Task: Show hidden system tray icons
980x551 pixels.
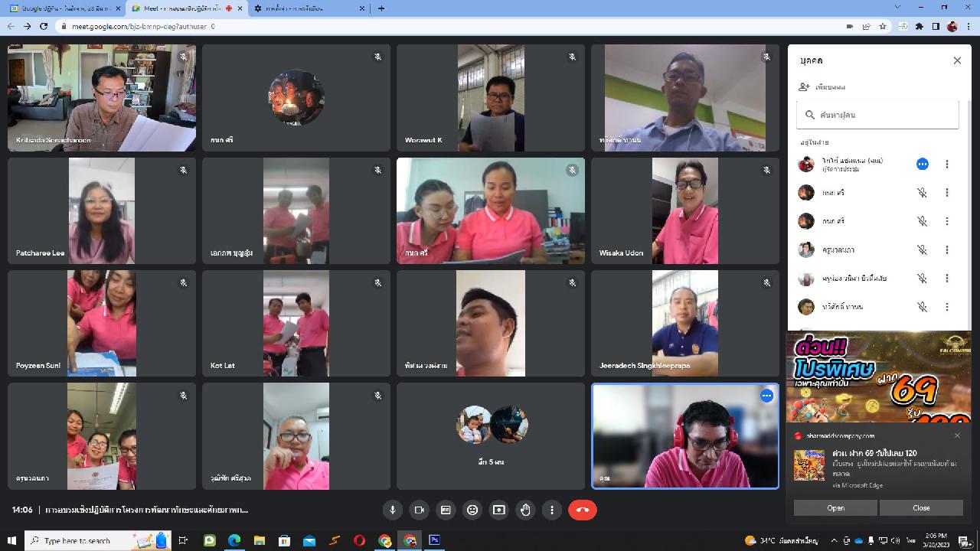Action: [836, 541]
